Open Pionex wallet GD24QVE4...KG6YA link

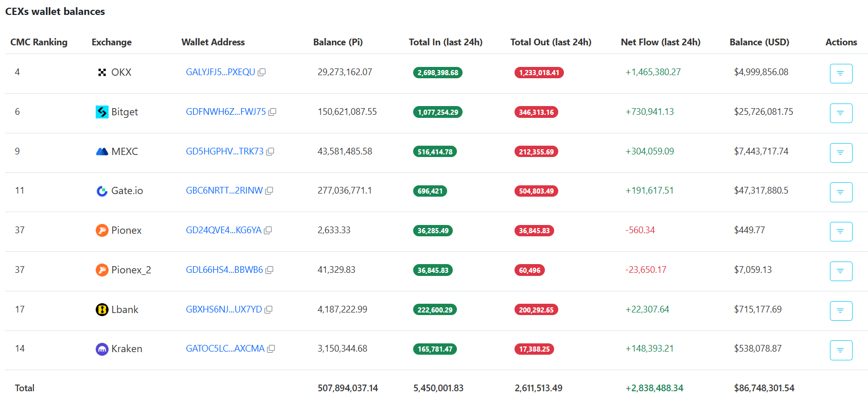pyautogui.click(x=223, y=230)
